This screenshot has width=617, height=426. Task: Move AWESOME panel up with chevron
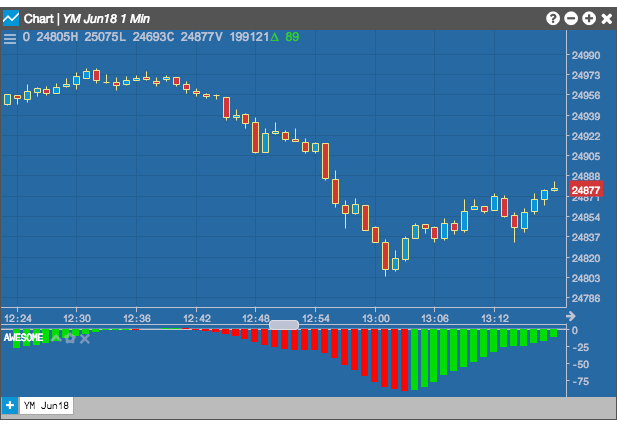pos(55,337)
